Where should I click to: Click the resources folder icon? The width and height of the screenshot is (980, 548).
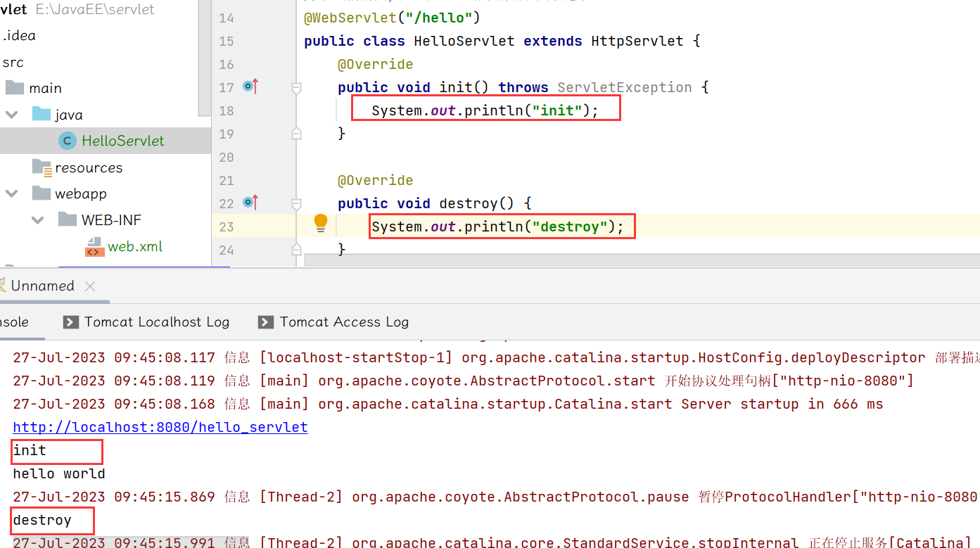coord(42,167)
